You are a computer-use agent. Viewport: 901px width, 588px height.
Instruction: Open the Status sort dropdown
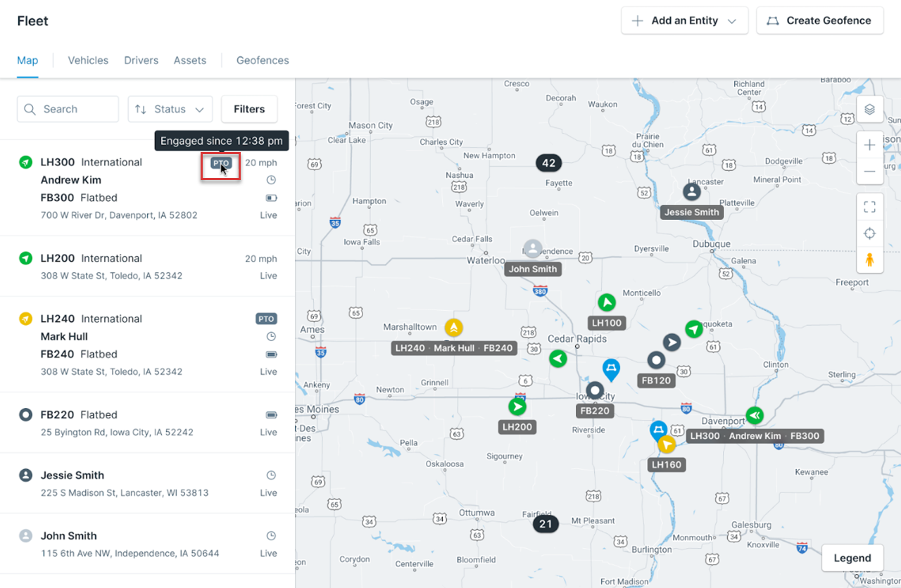[170, 109]
